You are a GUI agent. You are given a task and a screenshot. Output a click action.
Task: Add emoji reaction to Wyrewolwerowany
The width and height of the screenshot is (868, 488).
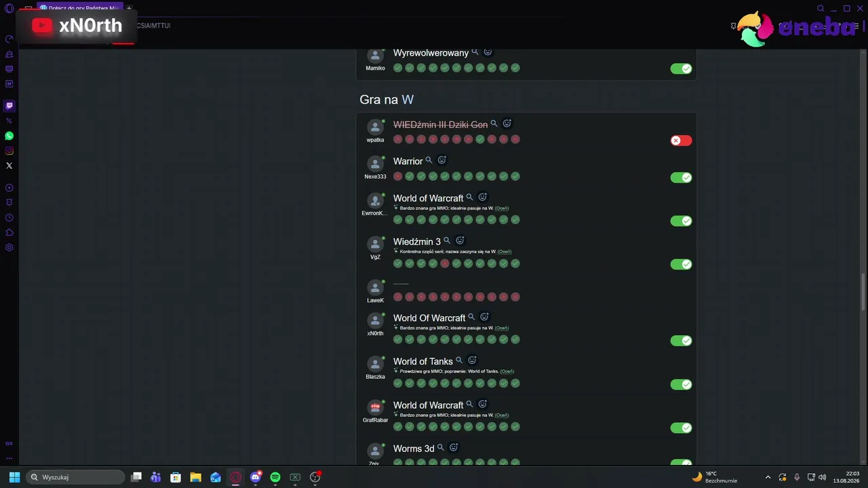click(x=488, y=52)
